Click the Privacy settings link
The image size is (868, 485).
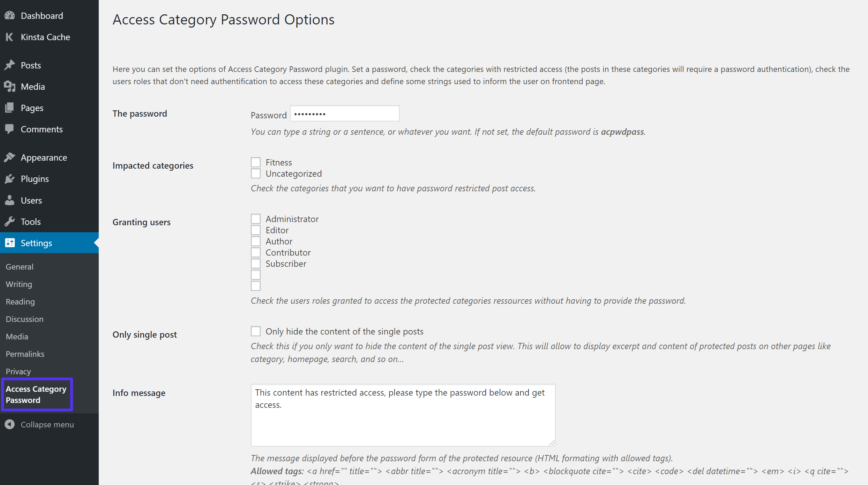point(18,371)
